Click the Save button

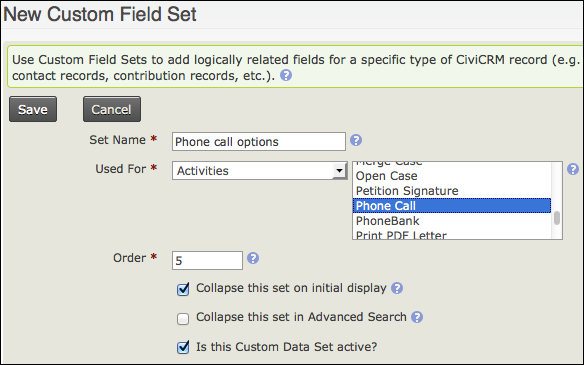(33, 109)
